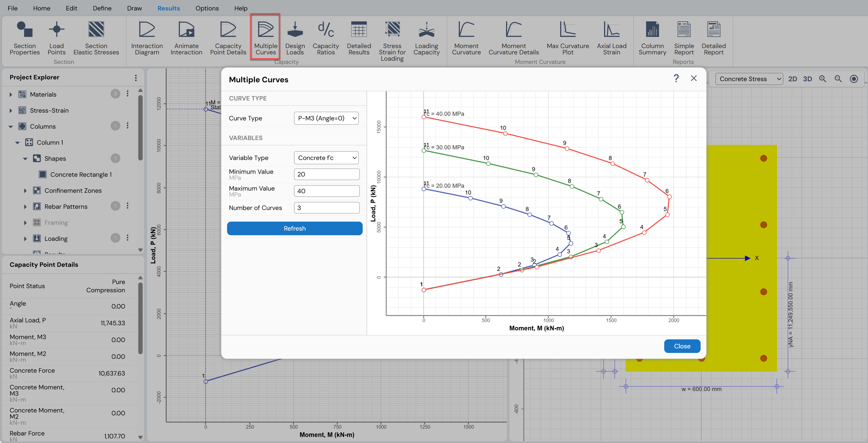Click the Maximum Value field

tap(327, 191)
